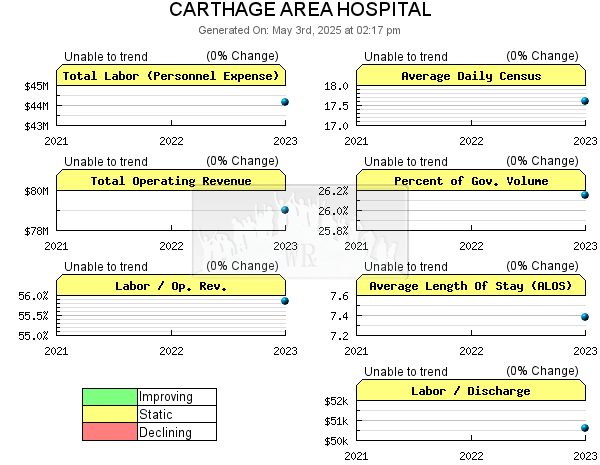Click the CARTHAGE AREA HOSPITAL heading
Viewport: 600px width, 465px height.
click(300, 10)
